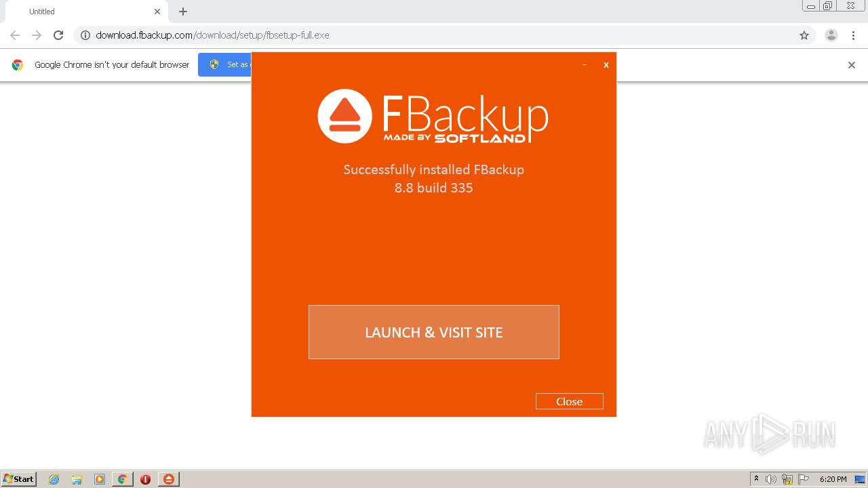Select the Untitled browser tab

81,12
